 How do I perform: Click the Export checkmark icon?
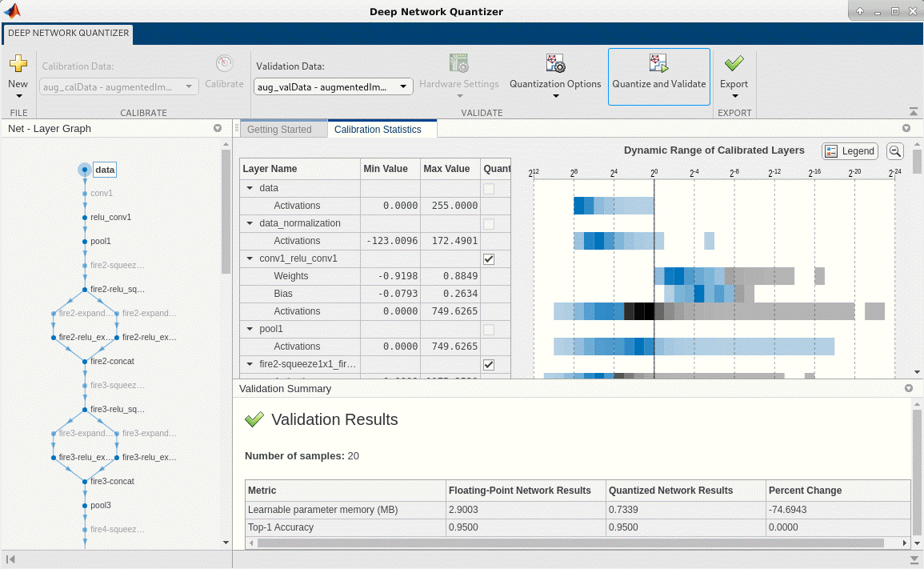tap(734, 63)
